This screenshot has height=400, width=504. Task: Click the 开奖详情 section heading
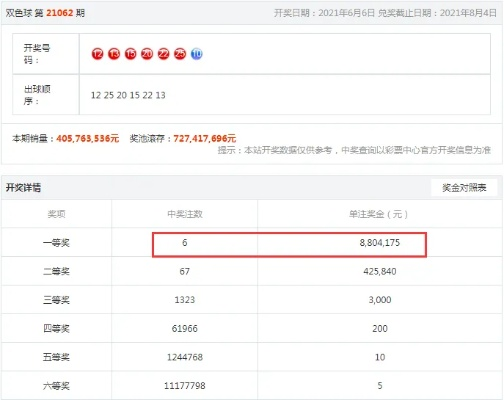(23, 188)
